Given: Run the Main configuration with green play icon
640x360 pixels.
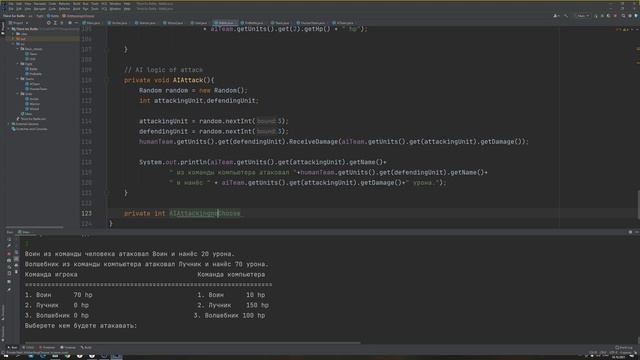Looking at the screenshot, I should tap(596, 16).
